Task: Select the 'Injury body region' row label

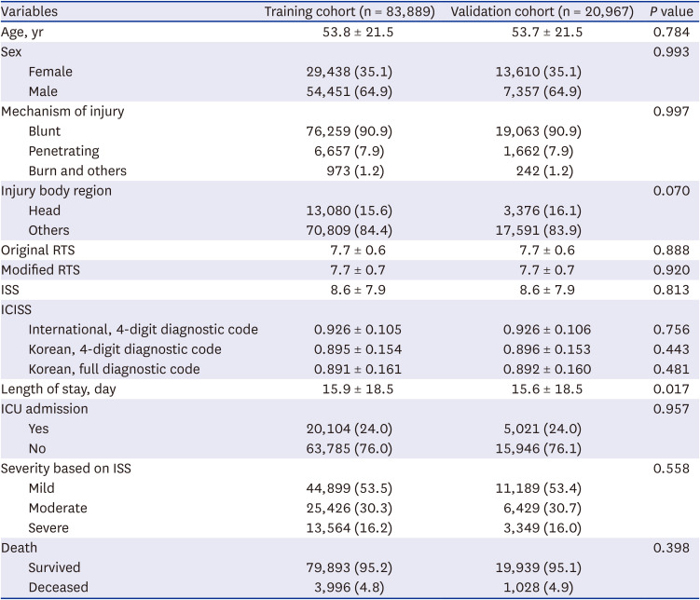Action: pos(56,190)
